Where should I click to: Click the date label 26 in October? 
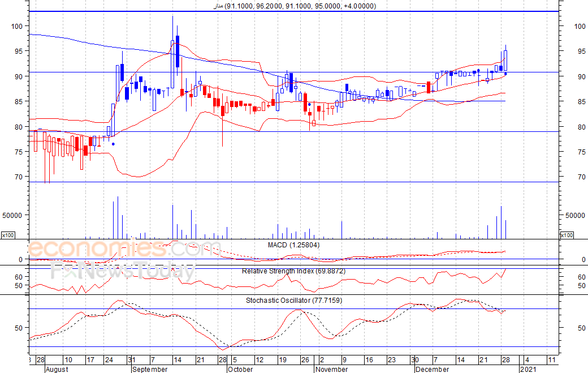pos(305,360)
